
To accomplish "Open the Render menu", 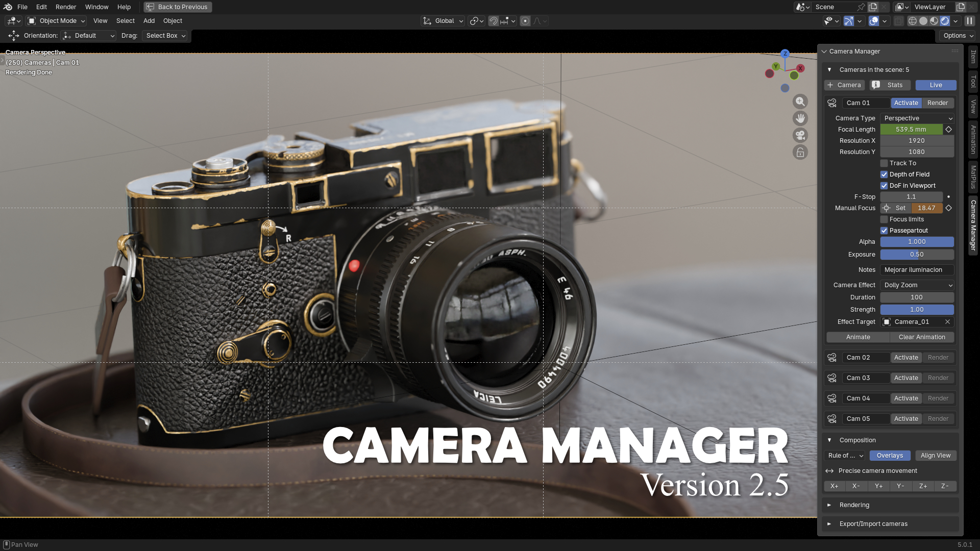I will (65, 7).
